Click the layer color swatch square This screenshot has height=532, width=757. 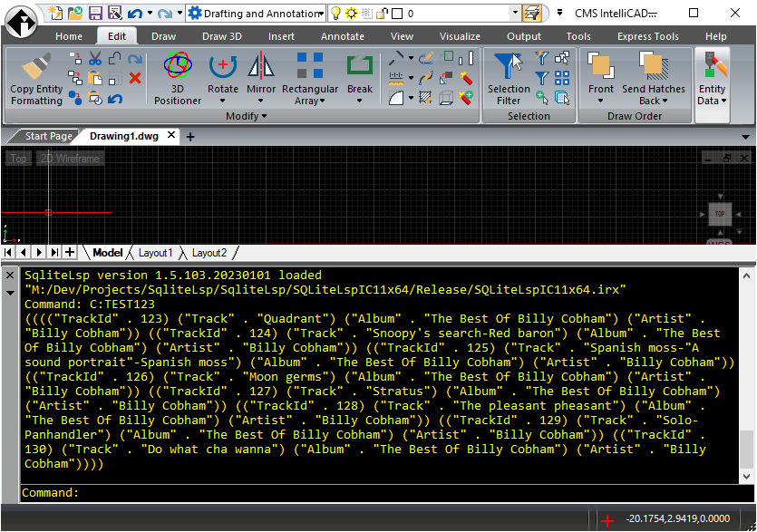(397, 14)
